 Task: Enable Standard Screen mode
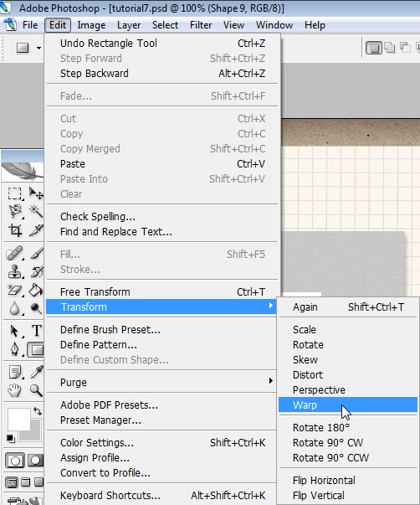pos(12,482)
